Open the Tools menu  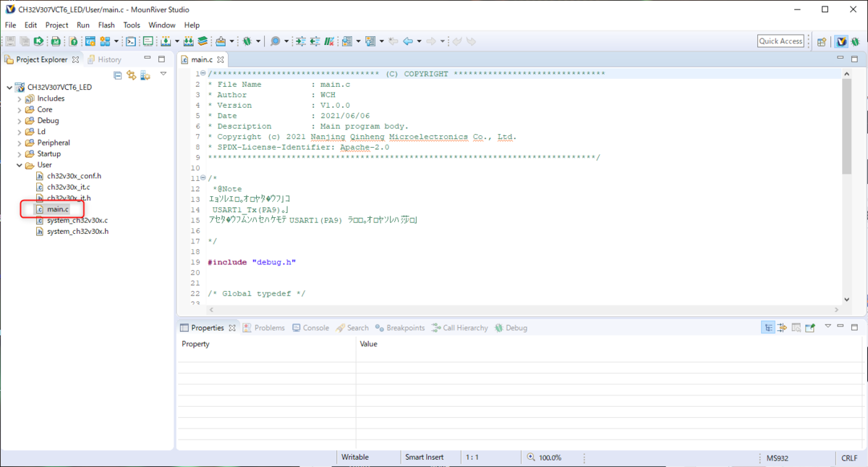point(132,25)
